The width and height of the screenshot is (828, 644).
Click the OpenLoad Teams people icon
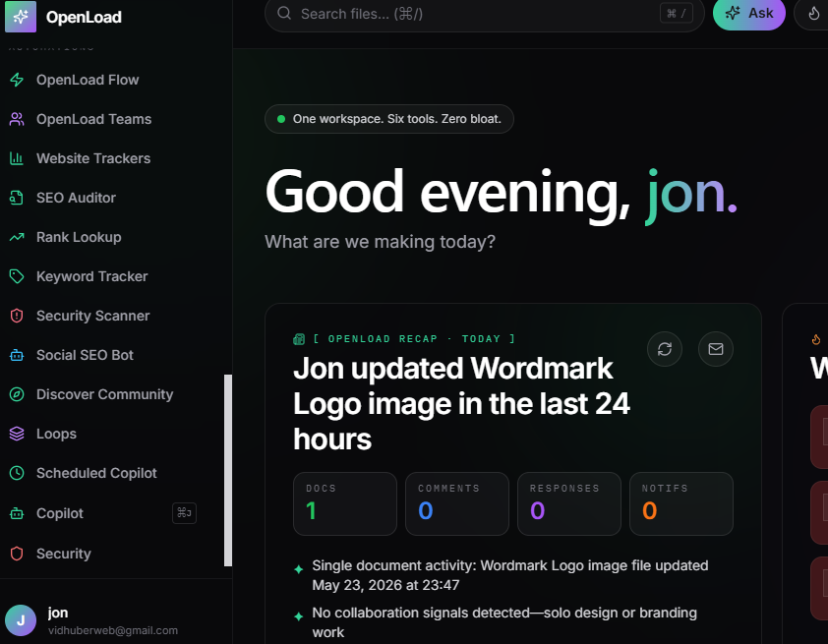click(17, 119)
